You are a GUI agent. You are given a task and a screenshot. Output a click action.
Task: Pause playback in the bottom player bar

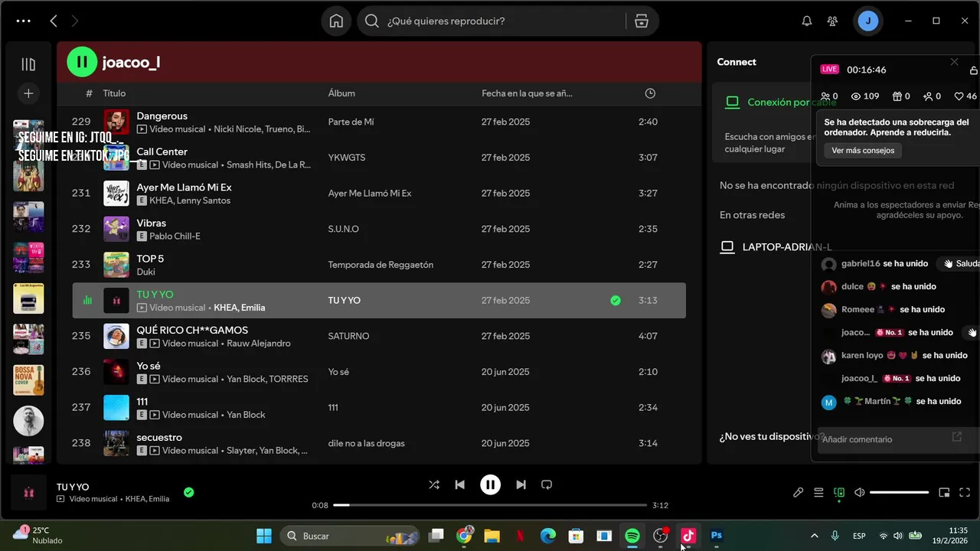point(490,484)
